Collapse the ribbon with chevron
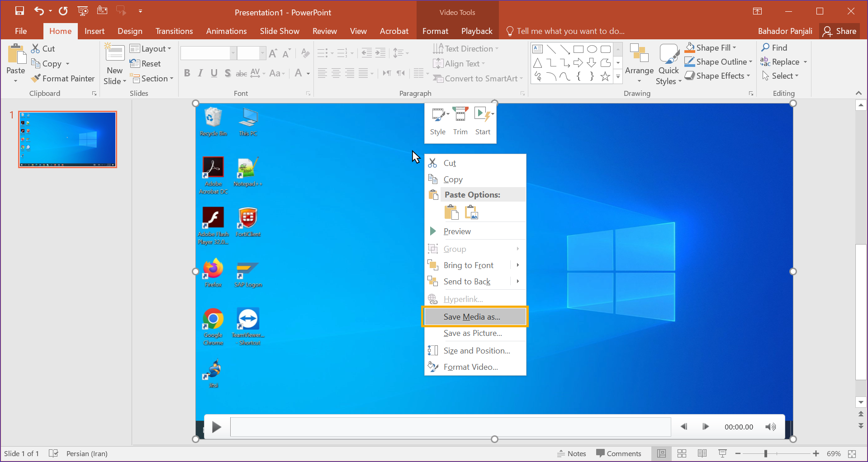 pyautogui.click(x=859, y=93)
